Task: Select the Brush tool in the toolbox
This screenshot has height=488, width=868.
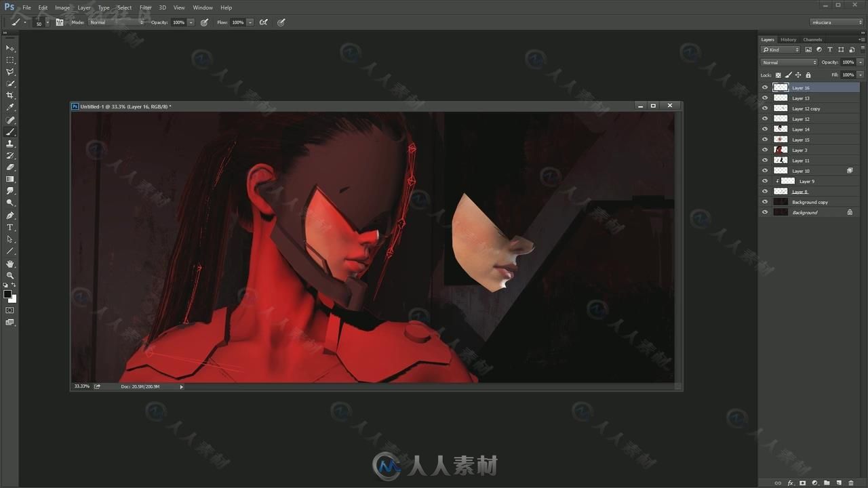Action: click(10, 132)
